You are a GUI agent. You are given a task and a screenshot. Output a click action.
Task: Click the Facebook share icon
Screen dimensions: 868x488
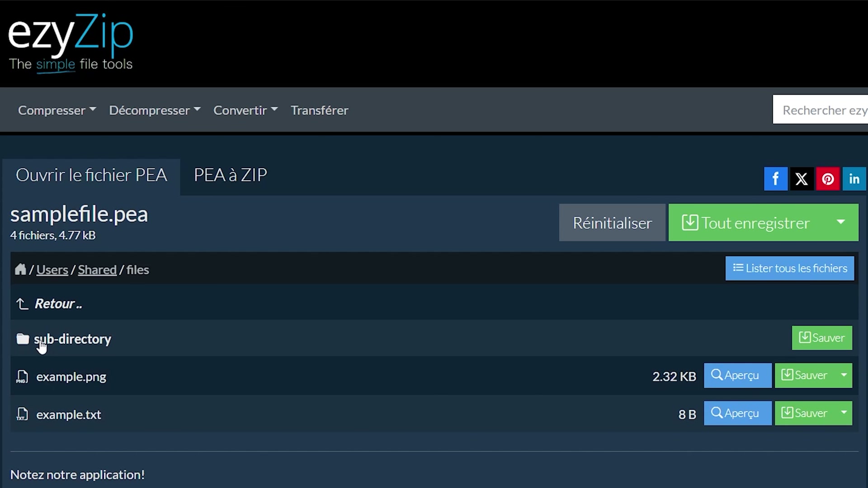(x=775, y=179)
